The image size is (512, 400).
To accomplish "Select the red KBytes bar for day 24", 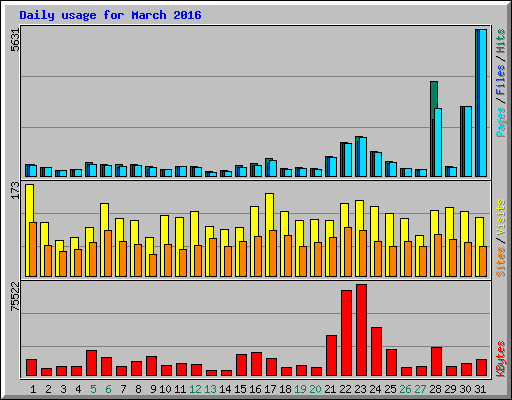I will tap(376, 352).
